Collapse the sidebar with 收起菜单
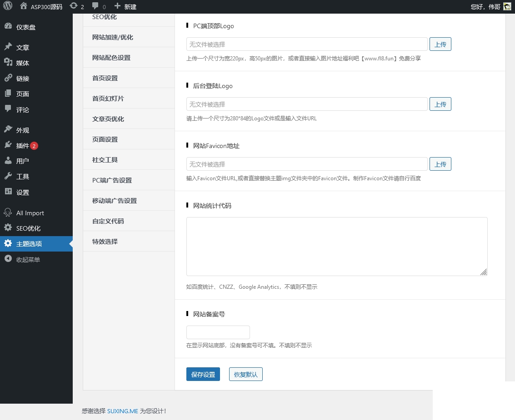 pyautogui.click(x=28, y=260)
